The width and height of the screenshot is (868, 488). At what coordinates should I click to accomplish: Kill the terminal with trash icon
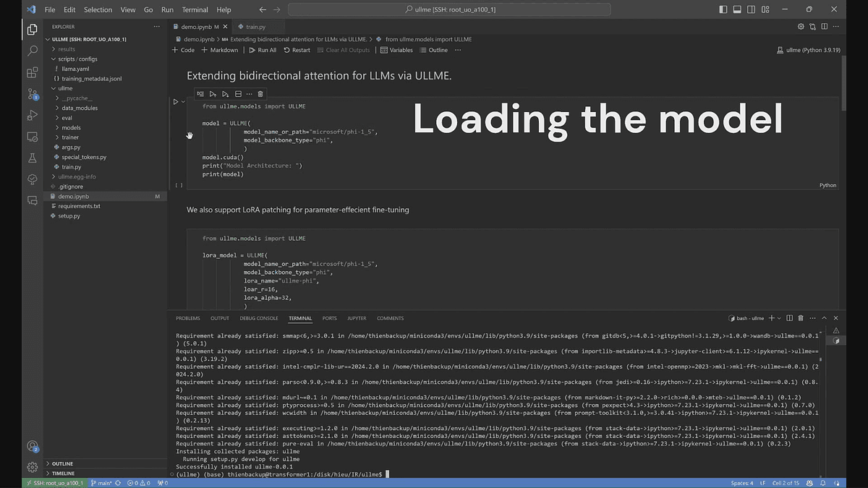801,318
